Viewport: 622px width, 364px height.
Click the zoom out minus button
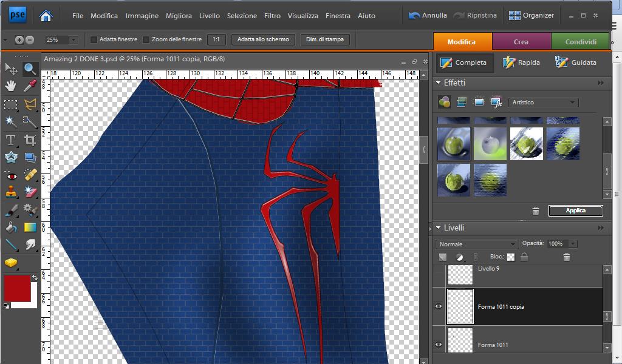pyautogui.click(x=29, y=39)
